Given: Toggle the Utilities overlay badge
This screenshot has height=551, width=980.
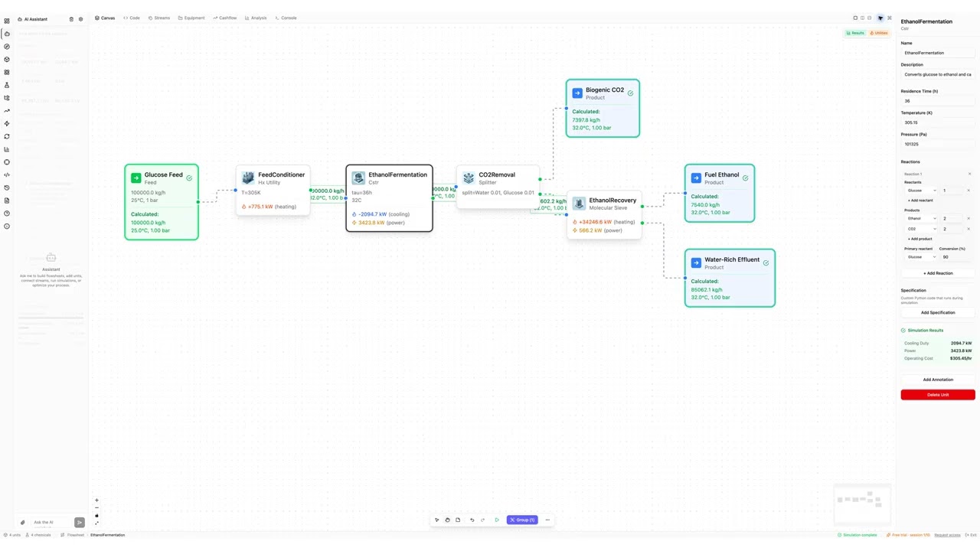Looking at the screenshot, I should 879,33.
